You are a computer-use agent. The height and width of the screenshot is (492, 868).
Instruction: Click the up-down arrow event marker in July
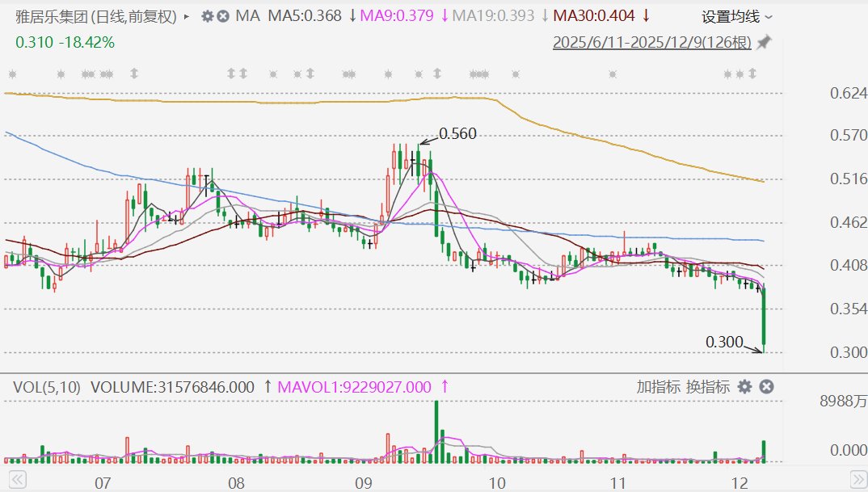pos(133,73)
